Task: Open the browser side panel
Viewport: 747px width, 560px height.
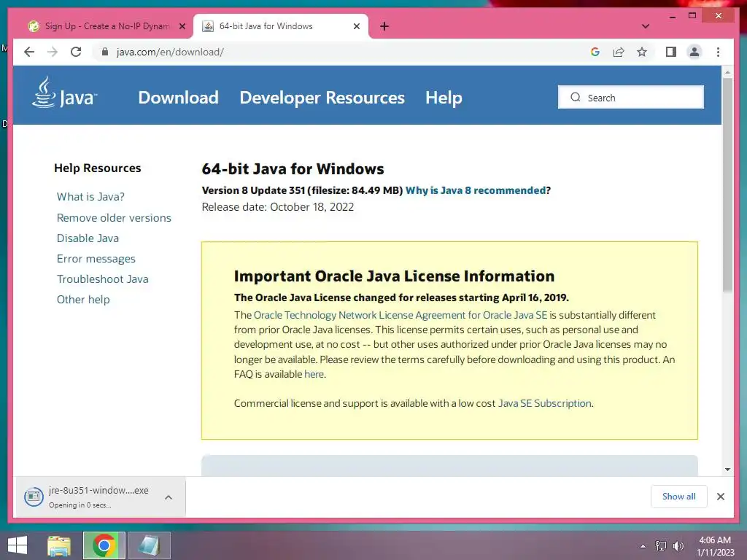Action: click(x=671, y=52)
